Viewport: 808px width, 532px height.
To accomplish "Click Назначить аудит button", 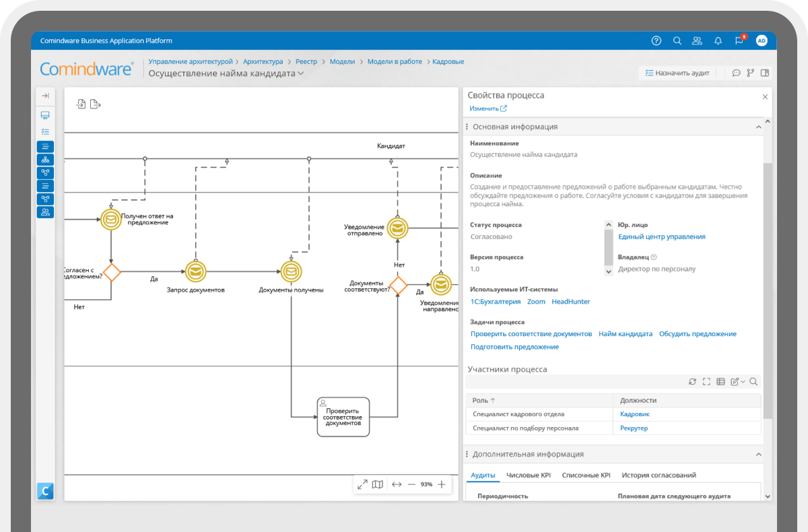I will click(x=677, y=73).
